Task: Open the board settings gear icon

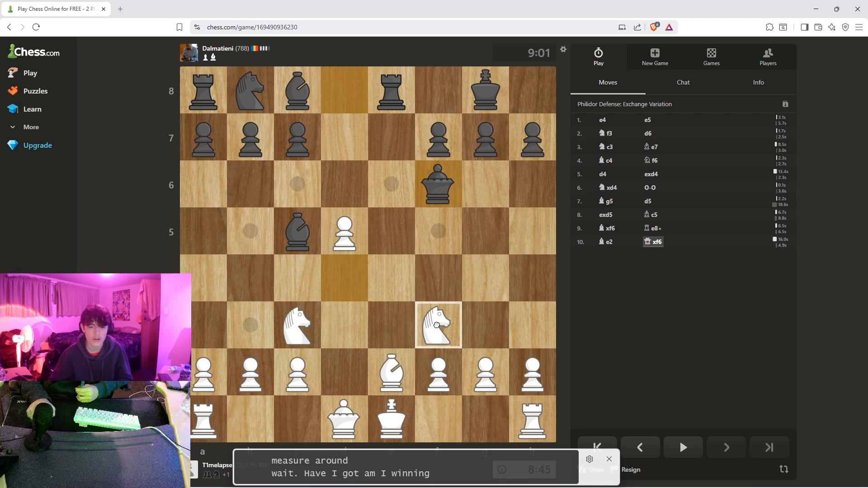Action: pyautogui.click(x=563, y=49)
